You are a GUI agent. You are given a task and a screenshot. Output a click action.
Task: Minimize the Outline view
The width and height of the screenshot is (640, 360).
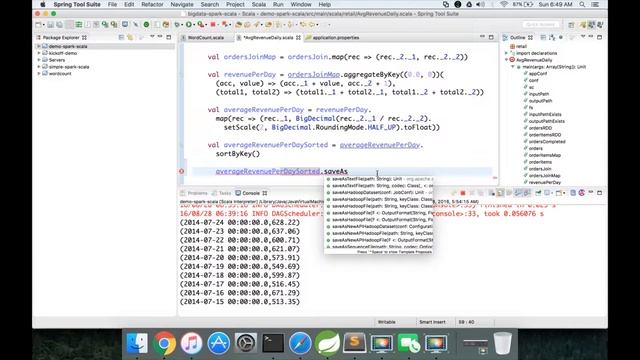pyautogui.click(x=591, y=37)
